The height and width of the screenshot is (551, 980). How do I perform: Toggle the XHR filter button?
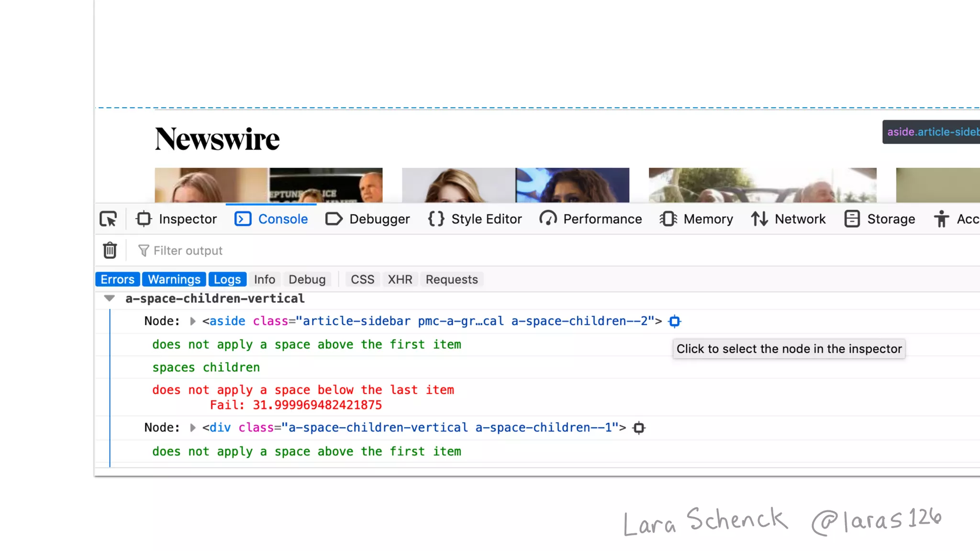(400, 279)
